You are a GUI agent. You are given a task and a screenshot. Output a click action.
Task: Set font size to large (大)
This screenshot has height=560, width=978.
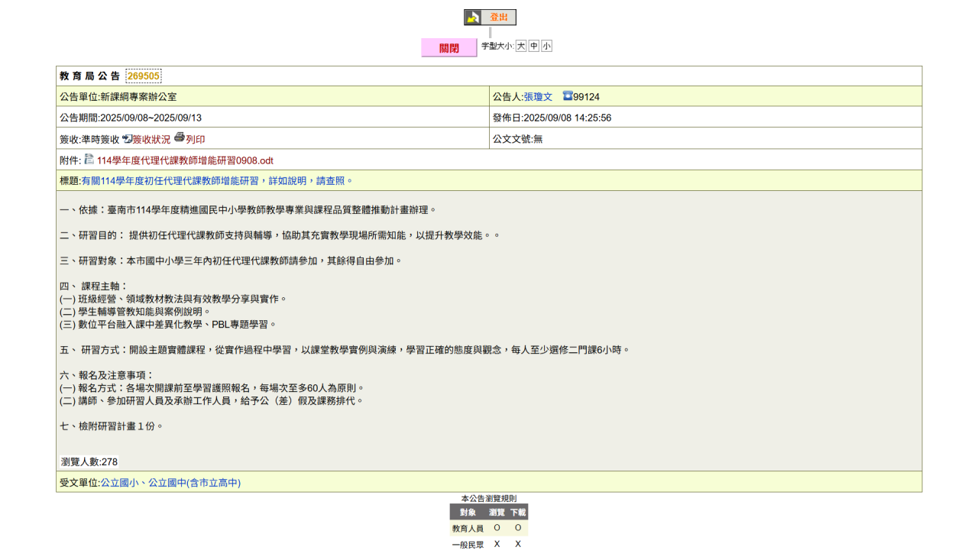click(521, 47)
